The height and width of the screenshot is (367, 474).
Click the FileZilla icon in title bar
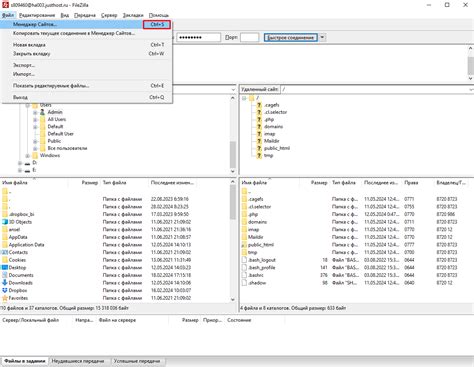5,5
